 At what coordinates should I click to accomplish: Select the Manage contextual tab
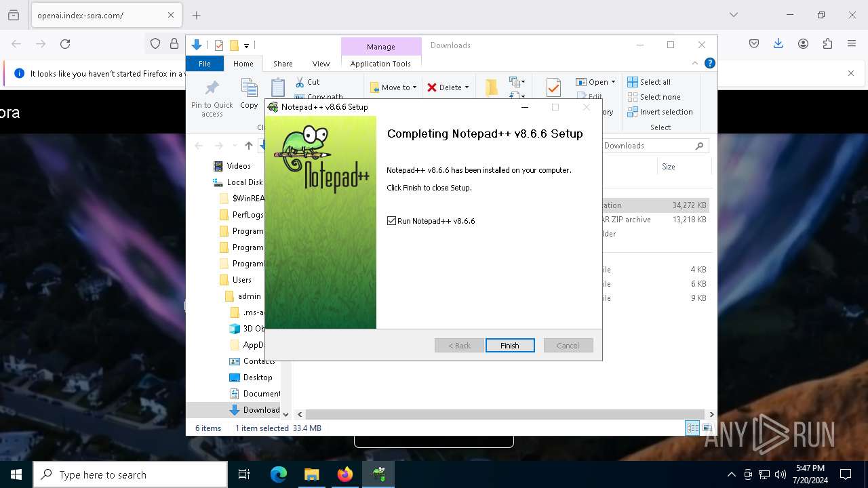380,47
